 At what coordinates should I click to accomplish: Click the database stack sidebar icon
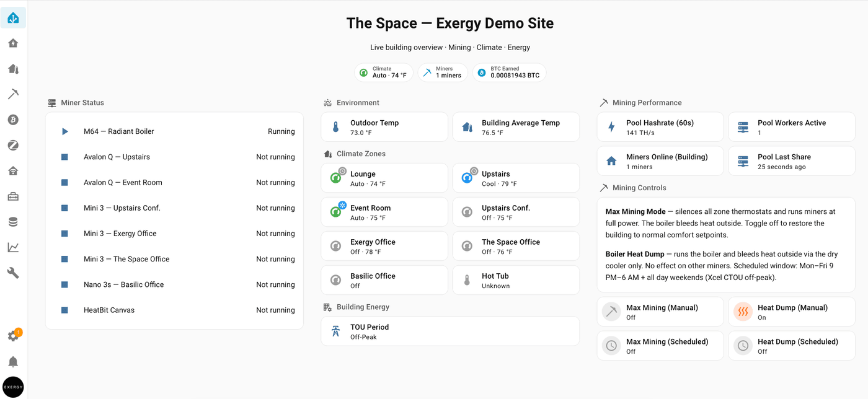click(13, 222)
